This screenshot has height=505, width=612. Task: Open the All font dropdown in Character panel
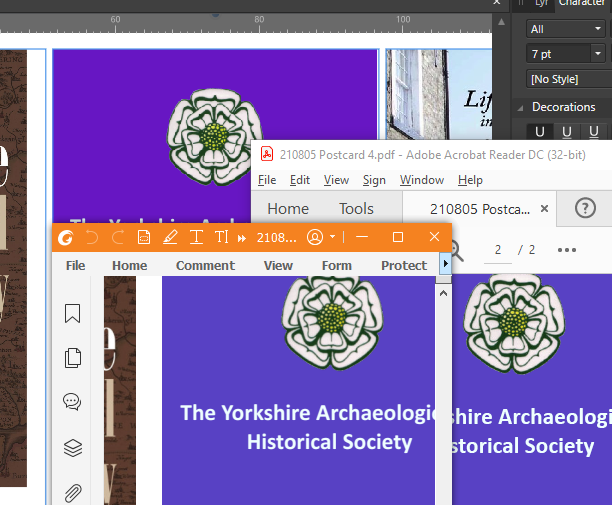566,29
